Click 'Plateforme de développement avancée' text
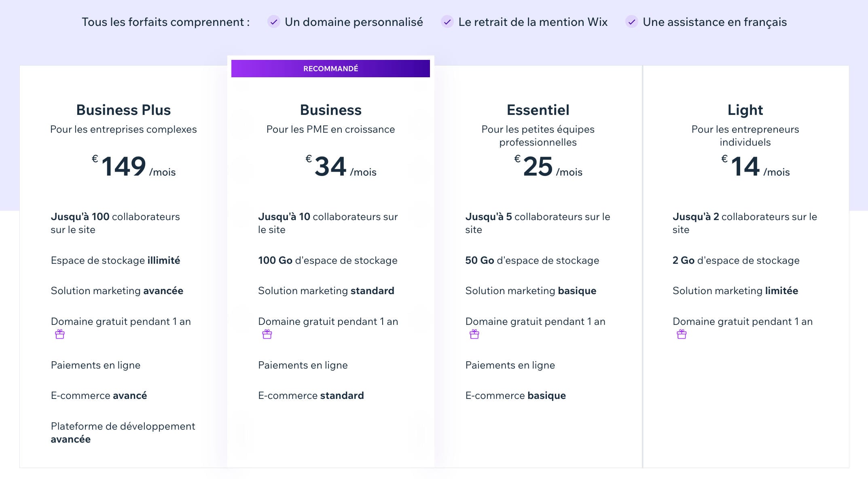Viewport: 868px width, 479px height. (123, 432)
